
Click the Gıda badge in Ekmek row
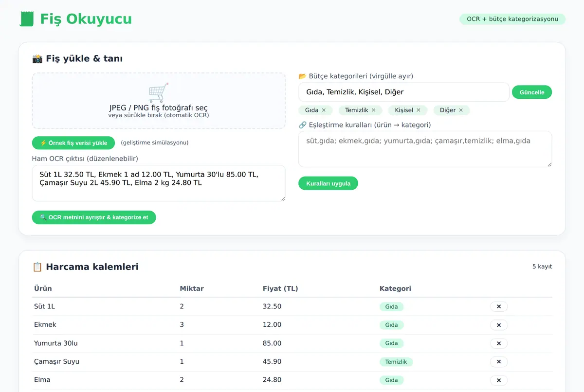(392, 325)
